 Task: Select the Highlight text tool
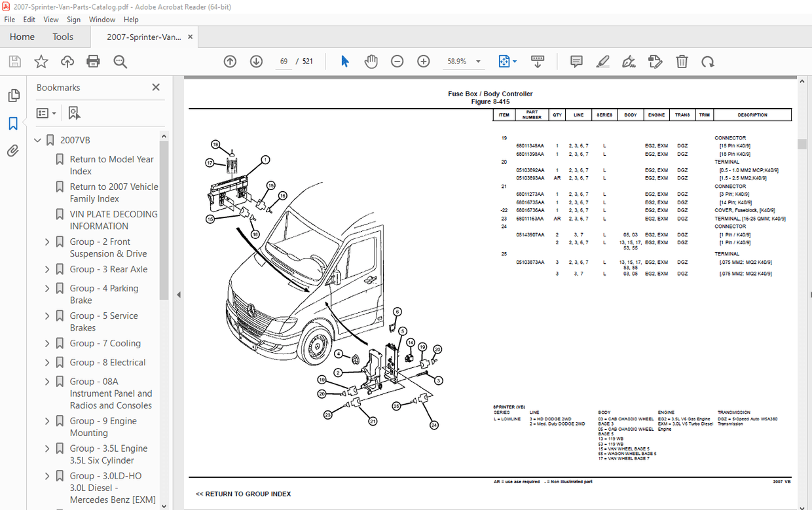coord(602,61)
